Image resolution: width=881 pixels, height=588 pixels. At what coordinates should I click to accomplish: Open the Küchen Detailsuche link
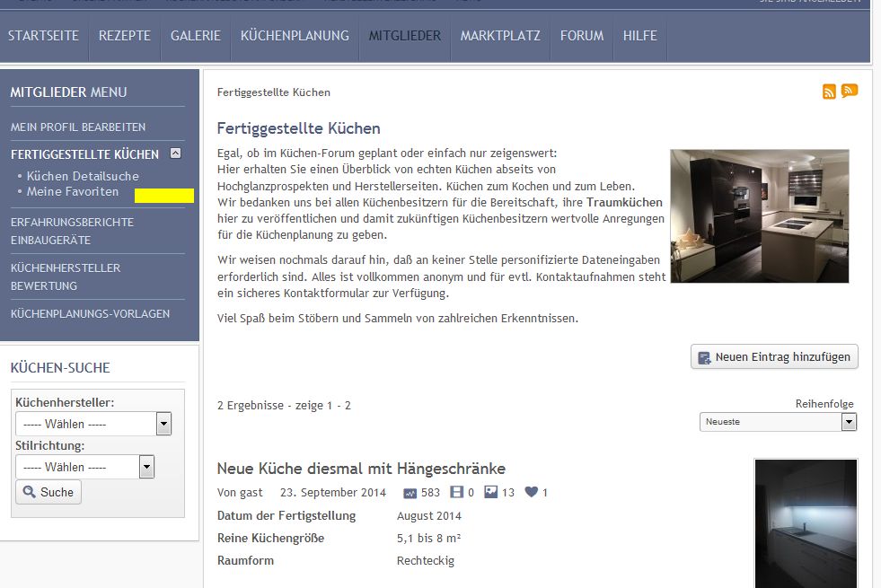click(83, 176)
